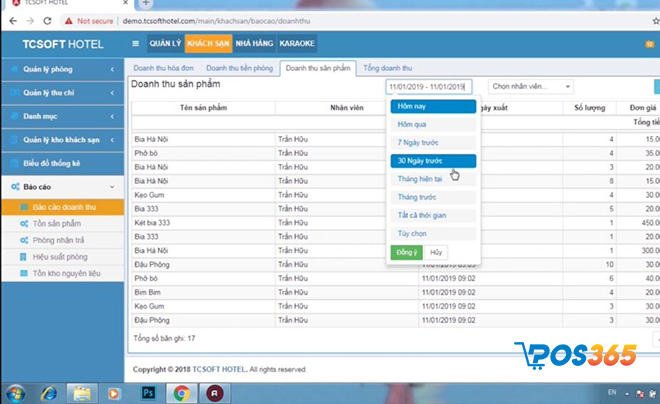Click TCSOFT HOTEL footer link

pyautogui.click(x=218, y=369)
